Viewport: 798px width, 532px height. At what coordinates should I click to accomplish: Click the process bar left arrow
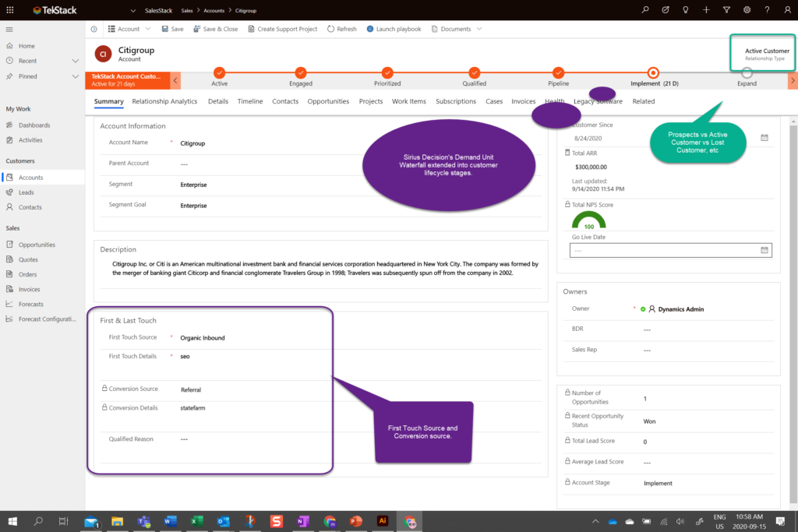tap(175, 80)
